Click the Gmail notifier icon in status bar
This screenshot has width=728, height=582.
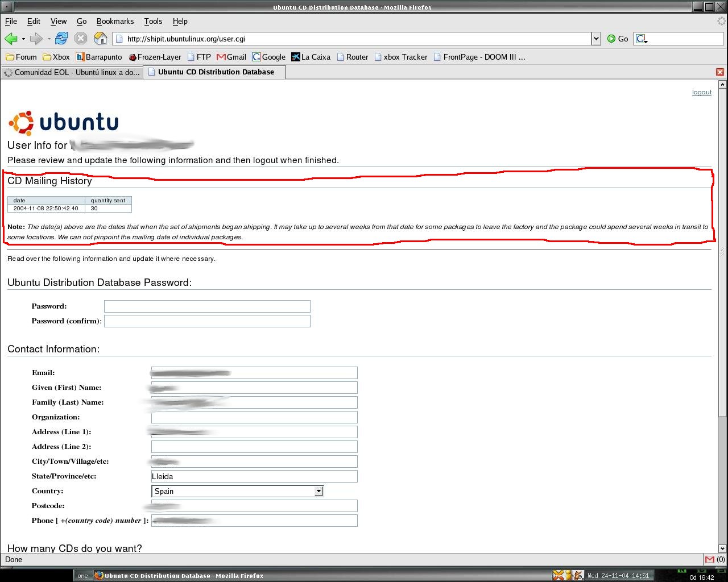(710, 559)
